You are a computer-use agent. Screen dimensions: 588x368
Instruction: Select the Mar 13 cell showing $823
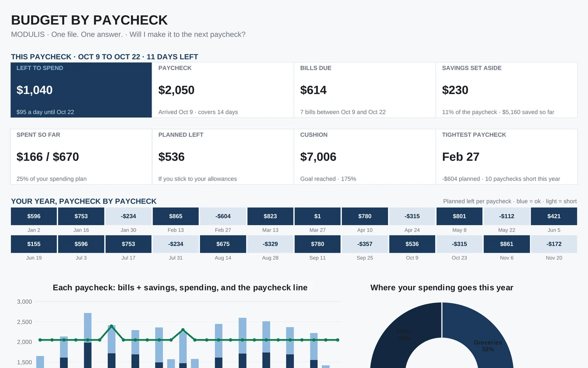click(x=270, y=216)
